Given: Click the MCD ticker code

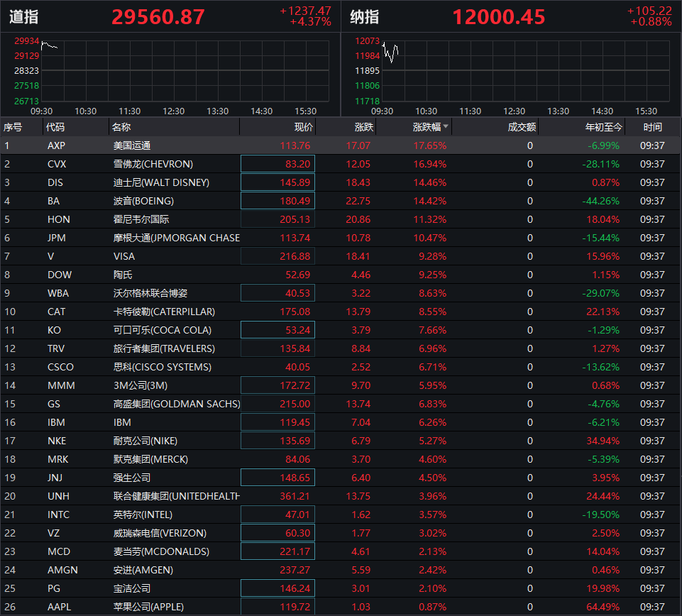Looking at the screenshot, I should [59, 551].
